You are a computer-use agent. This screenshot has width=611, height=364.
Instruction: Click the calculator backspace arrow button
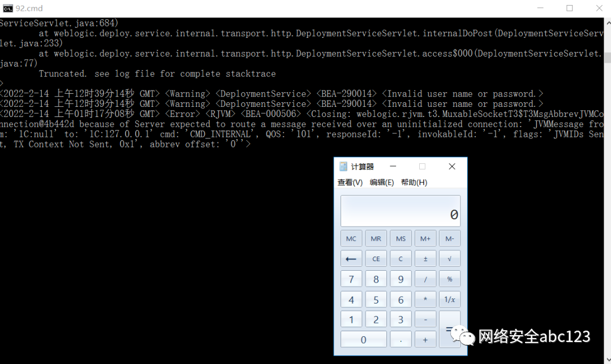pyautogui.click(x=351, y=259)
